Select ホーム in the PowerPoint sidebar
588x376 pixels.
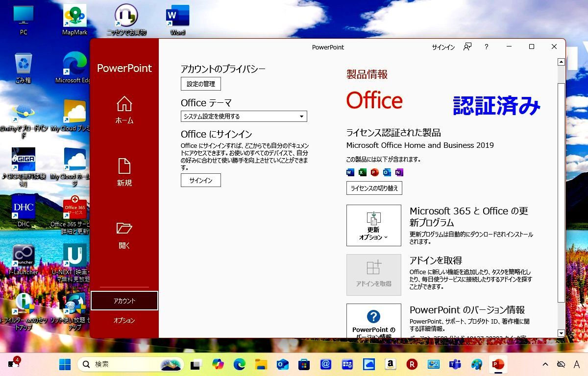124,111
